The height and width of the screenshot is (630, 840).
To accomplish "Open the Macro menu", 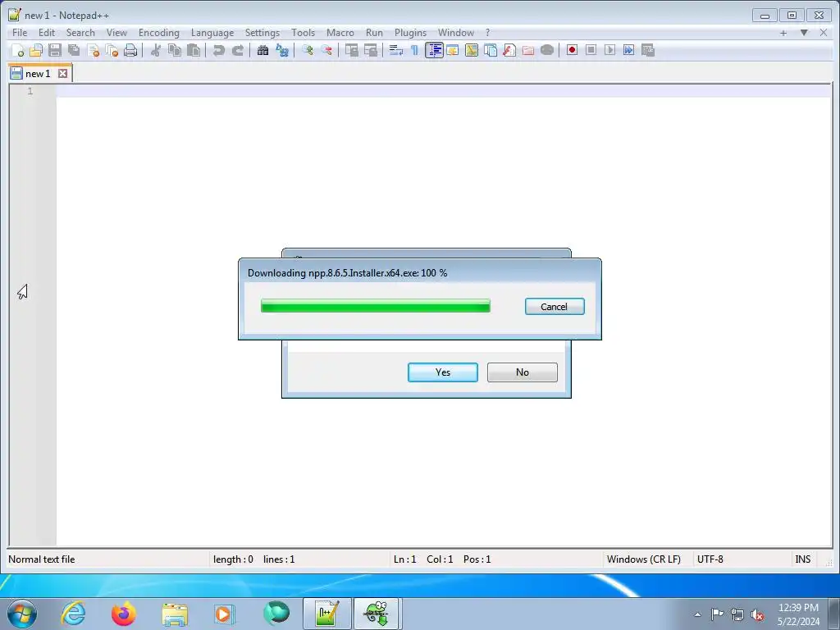I will pos(340,33).
